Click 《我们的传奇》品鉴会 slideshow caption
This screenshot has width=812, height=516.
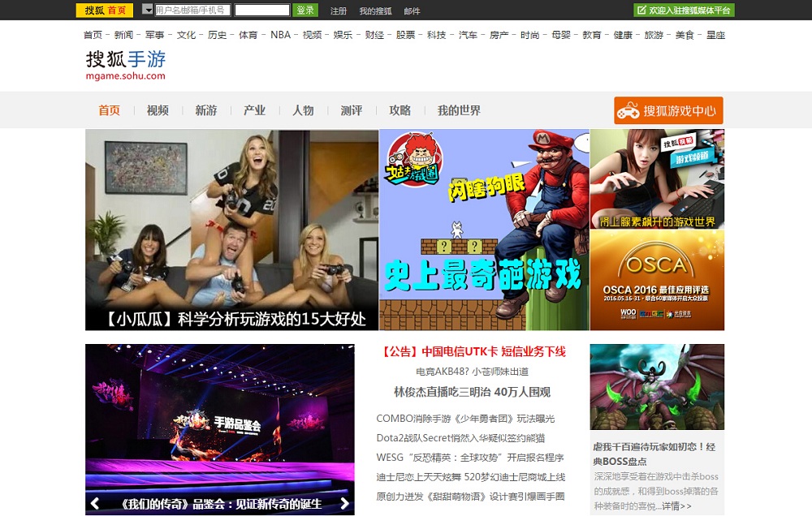pyautogui.click(x=221, y=504)
